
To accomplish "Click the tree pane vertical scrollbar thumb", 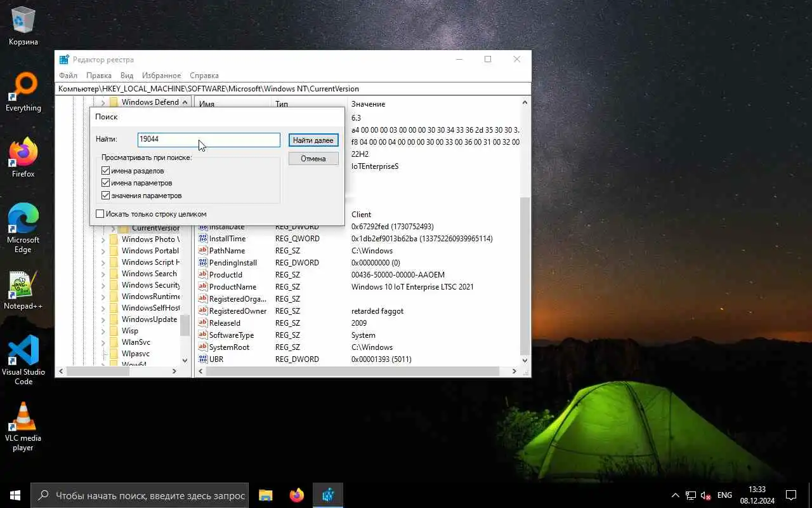I will coord(185,326).
